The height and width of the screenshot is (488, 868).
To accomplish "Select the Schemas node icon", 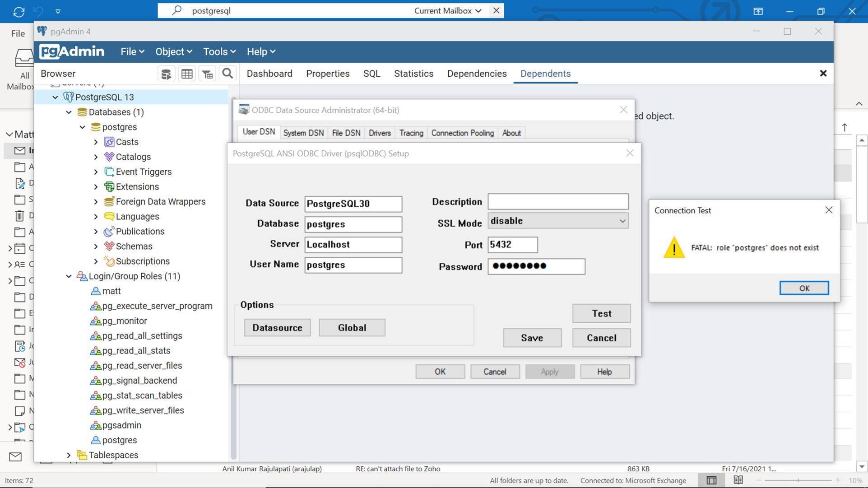I will point(109,246).
